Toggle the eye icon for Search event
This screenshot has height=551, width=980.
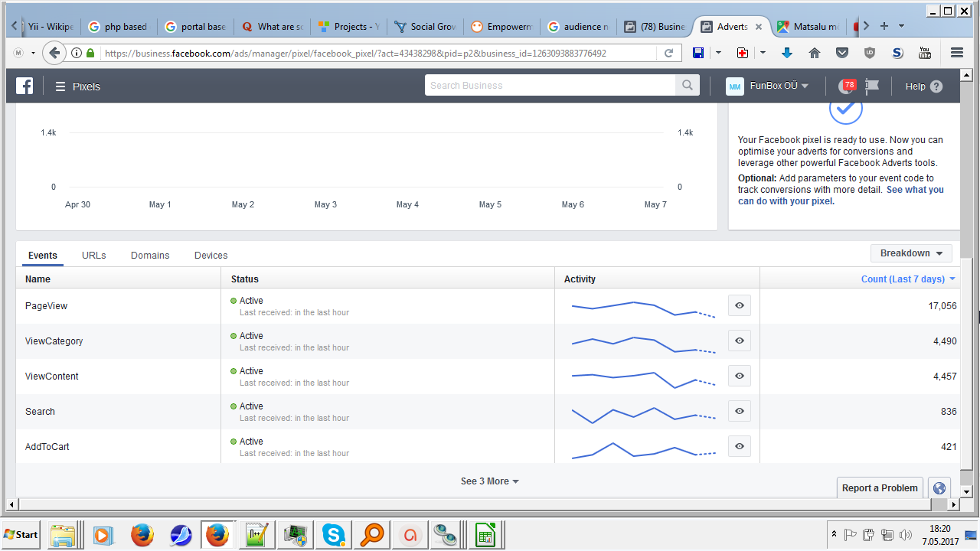tap(739, 411)
